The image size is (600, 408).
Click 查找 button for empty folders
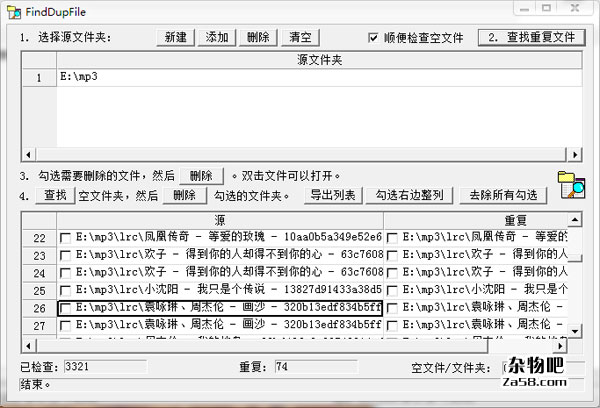pyautogui.click(x=55, y=195)
